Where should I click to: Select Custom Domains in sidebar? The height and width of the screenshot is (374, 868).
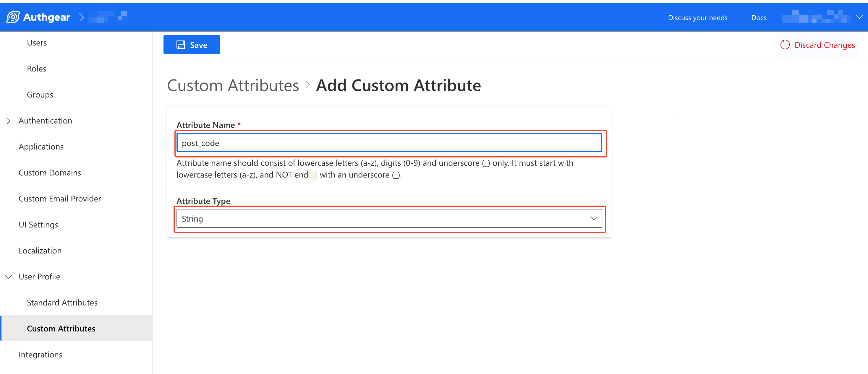click(50, 172)
